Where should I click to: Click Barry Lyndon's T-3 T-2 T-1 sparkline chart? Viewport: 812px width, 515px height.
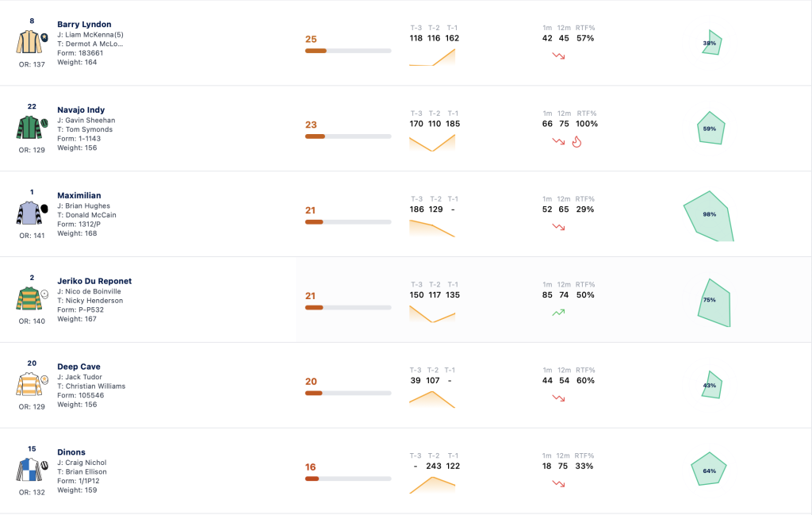[x=432, y=57]
